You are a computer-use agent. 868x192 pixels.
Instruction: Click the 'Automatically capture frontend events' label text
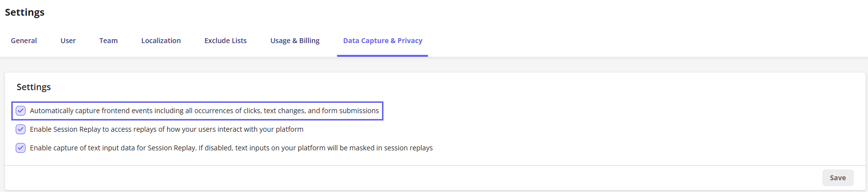coord(204,111)
